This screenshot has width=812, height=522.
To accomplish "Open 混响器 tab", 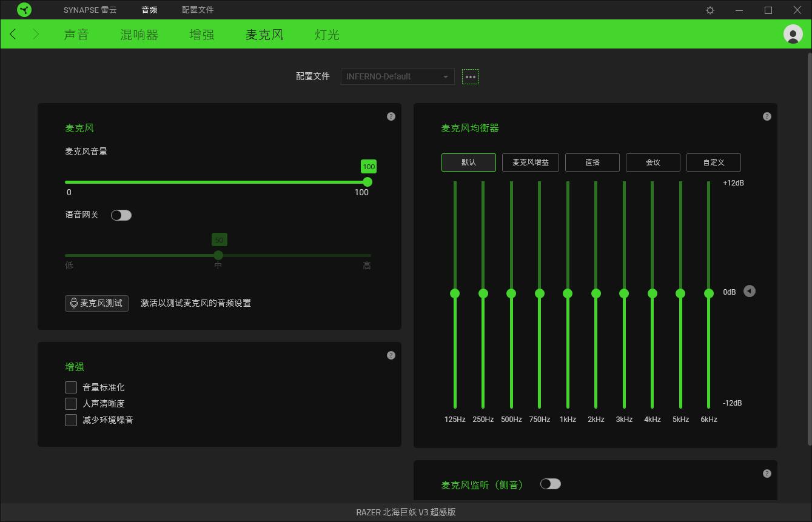I will coord(139,35).
